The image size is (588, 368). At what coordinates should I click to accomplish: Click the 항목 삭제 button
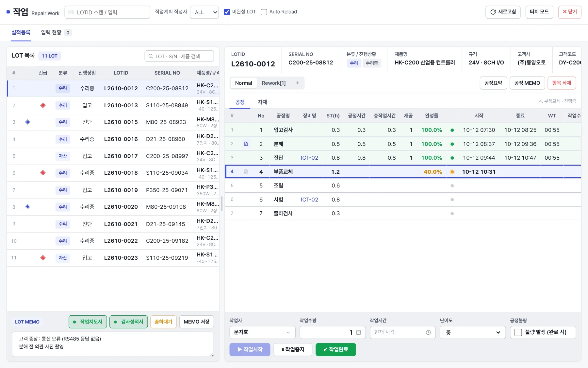coord(562,83)
